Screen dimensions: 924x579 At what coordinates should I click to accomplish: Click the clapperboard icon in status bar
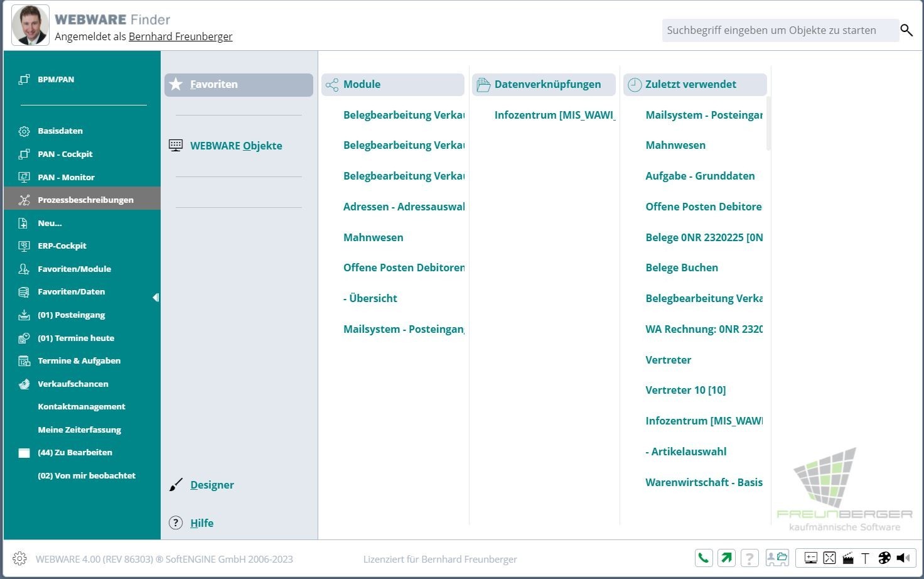(x=847, y=558)
